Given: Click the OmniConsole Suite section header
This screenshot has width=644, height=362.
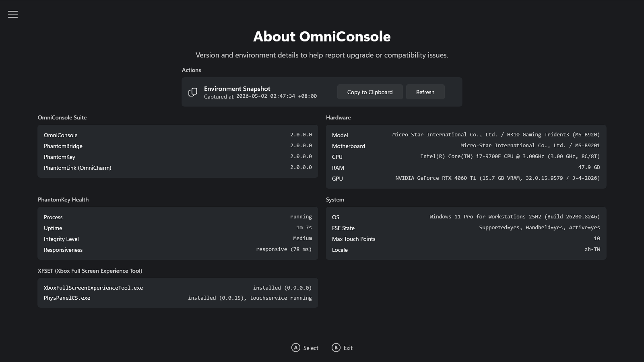Looking at the screenshot, I should (x=62, y=117).
